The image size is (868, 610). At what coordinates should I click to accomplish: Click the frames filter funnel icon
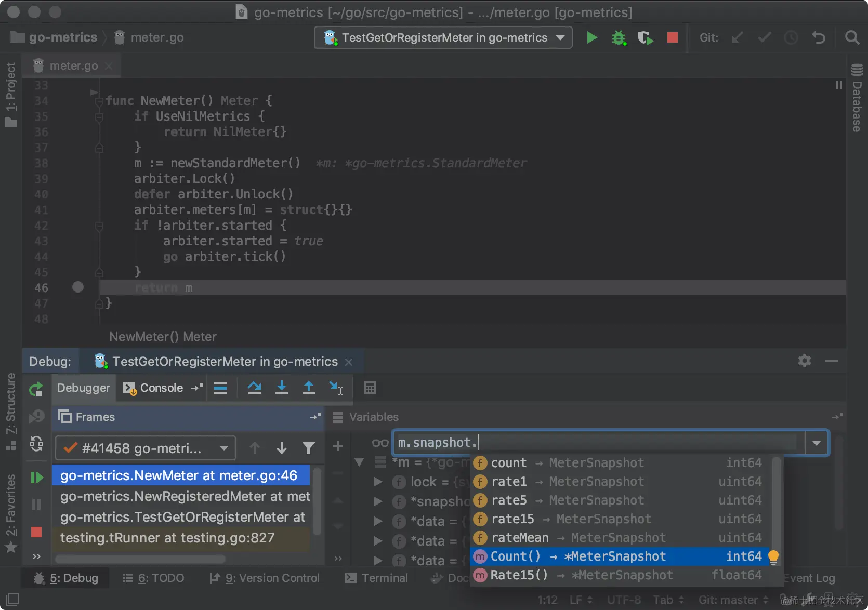[x=309, y=448]
